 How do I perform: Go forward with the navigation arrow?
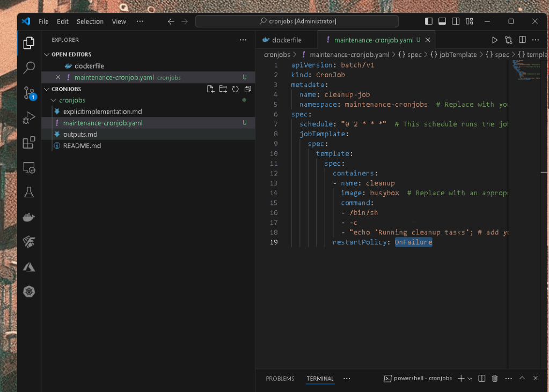[x=185, y=21]
